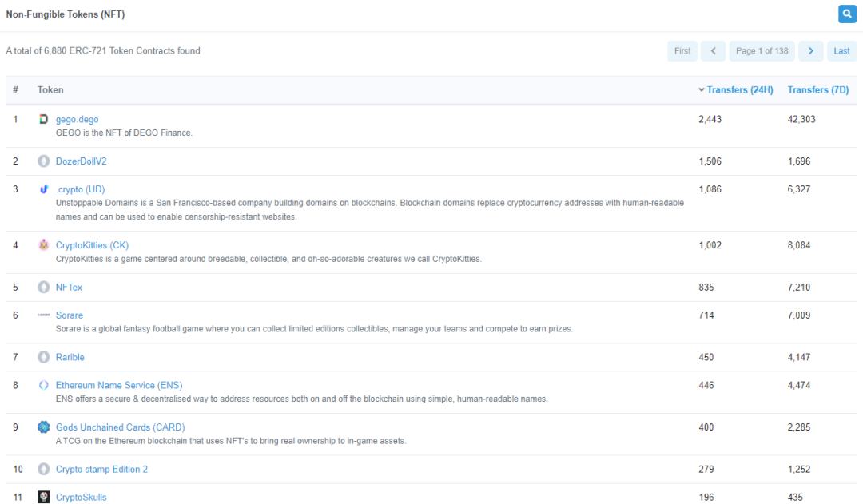
Task: Open the NFTex token page
Action: [69, 288]
